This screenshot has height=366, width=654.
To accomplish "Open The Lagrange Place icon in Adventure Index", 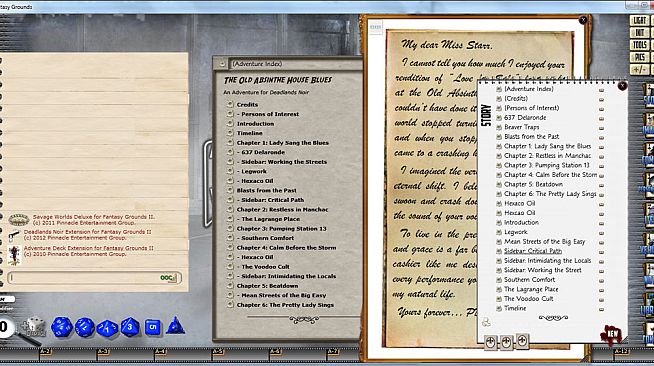I will [x=230, y=218].
